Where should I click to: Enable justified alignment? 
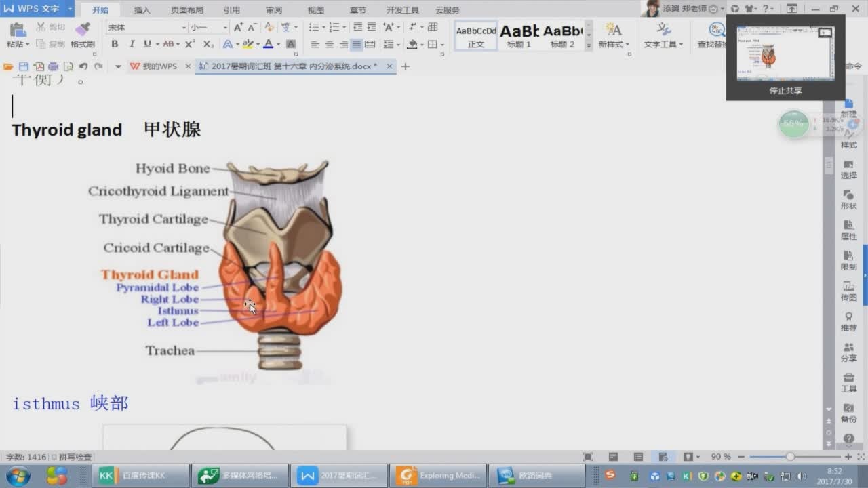[x=357, y=44]
